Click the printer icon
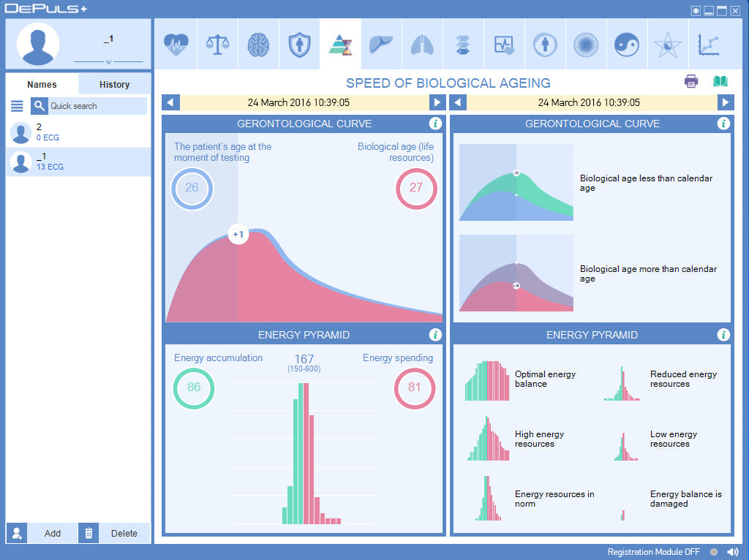The height and width of the screenshot is (560, 749). [x=691, y=81]
